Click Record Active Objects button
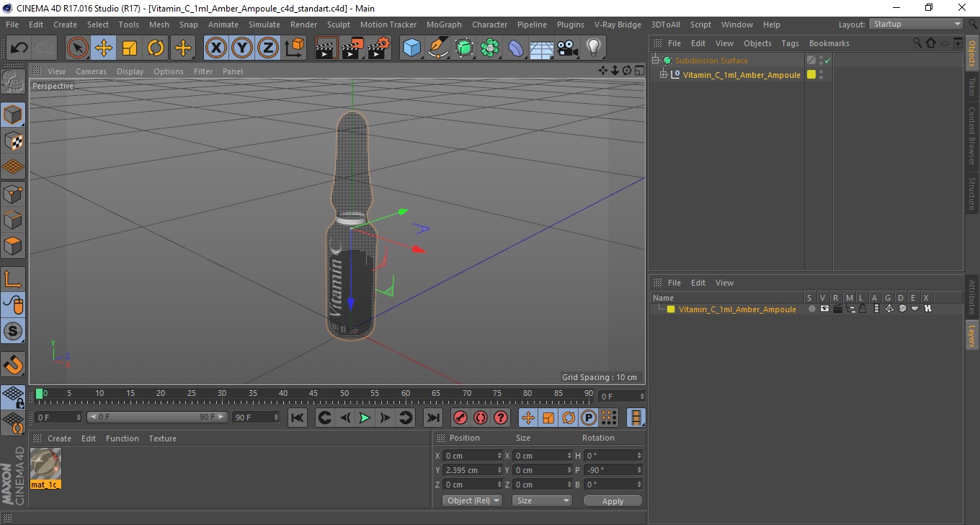The image size is (980, 525). (x=460, y=418)
